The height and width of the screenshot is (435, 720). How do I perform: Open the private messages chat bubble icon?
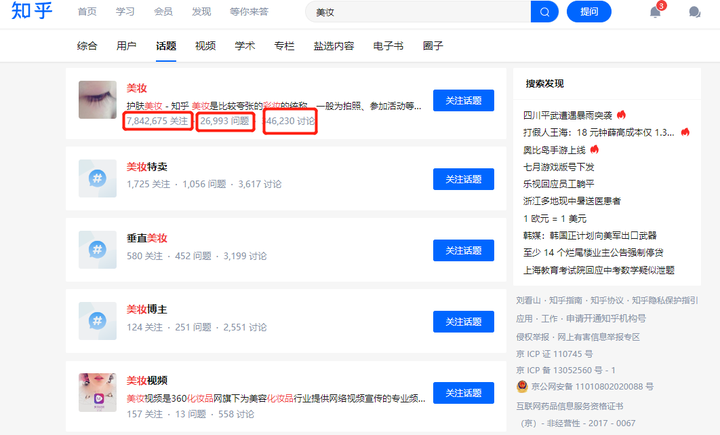695,12
